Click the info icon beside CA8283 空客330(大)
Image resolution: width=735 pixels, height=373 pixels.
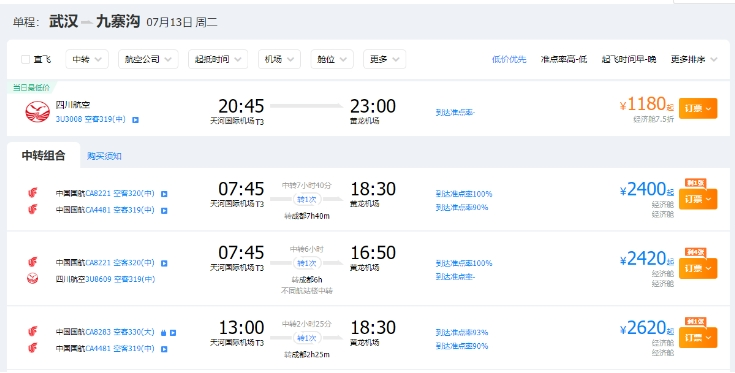(173, 333)
